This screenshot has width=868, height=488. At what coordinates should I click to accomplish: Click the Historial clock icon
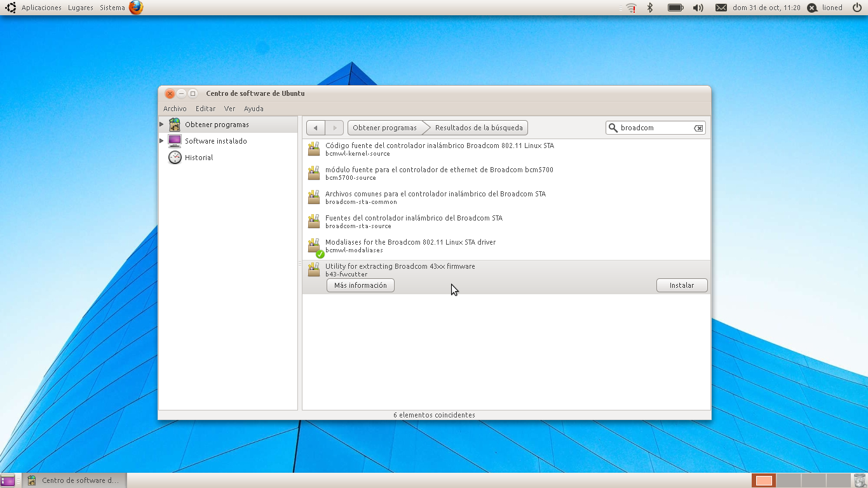(175, 158)
